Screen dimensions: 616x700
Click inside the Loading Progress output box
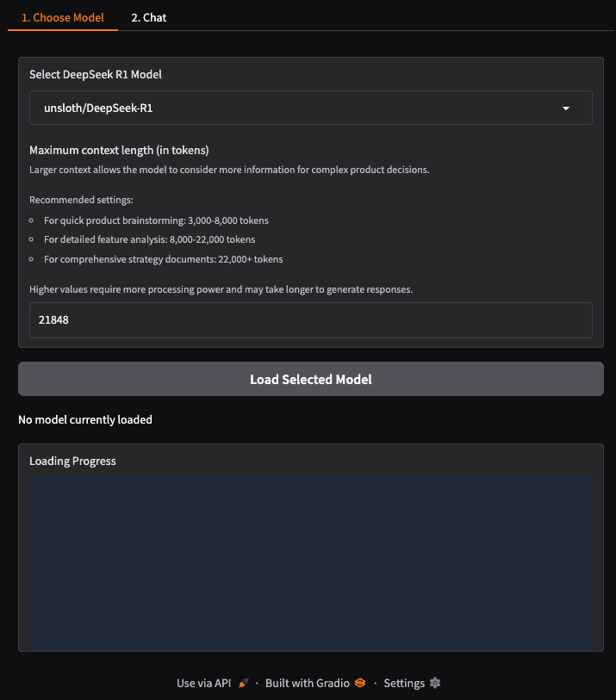[x=310, y=564]
